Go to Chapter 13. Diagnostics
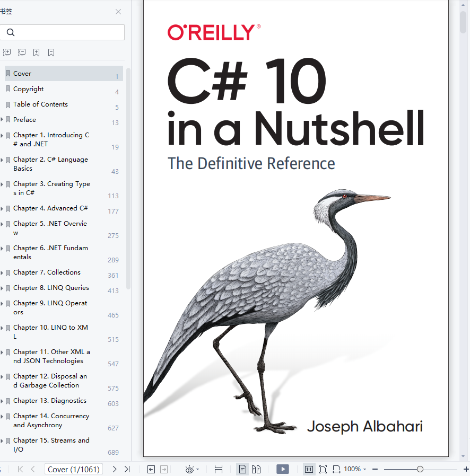The height and width of the screenshot is (476, 470). 64,401
